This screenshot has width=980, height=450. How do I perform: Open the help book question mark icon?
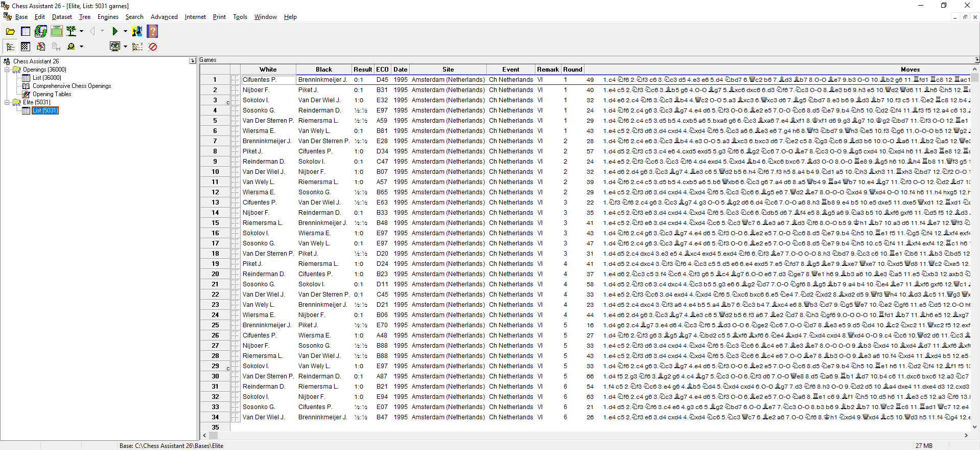click(x=152, y=32)
